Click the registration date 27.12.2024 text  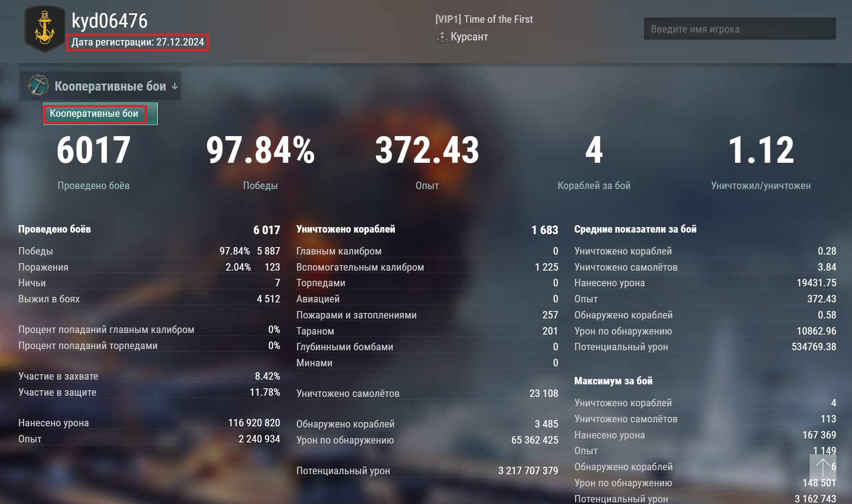pos(138,42)
